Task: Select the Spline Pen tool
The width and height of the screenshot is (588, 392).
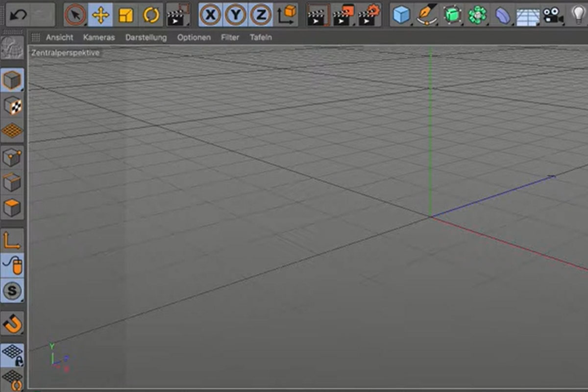Action: [427, 15]
